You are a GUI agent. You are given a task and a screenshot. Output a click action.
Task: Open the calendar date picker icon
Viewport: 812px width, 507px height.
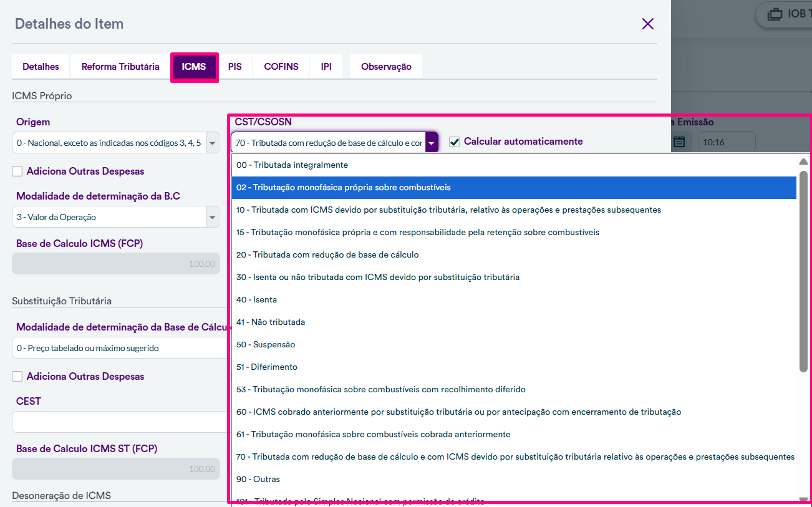pyautogui.click(x=679, y=142)
